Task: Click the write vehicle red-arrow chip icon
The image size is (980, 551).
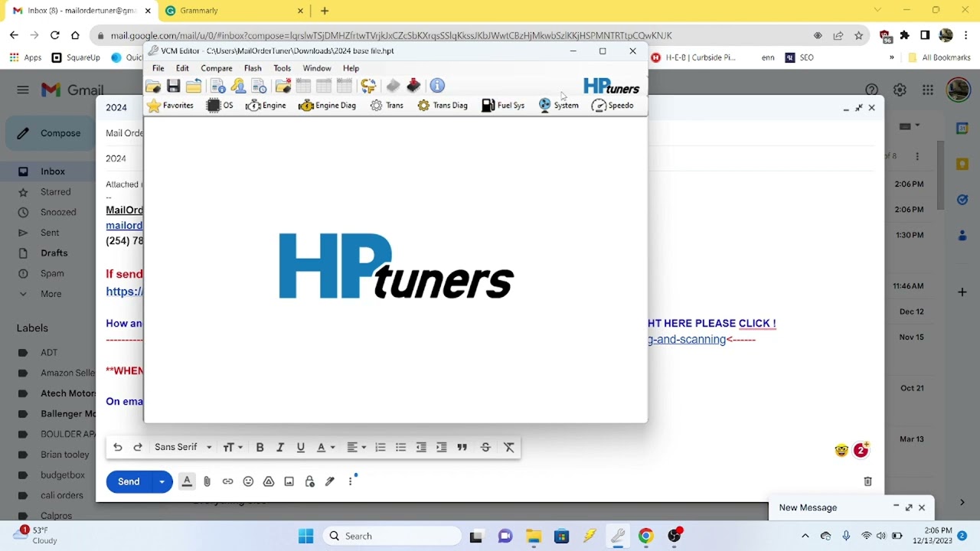Action: [x=413, y=86]
